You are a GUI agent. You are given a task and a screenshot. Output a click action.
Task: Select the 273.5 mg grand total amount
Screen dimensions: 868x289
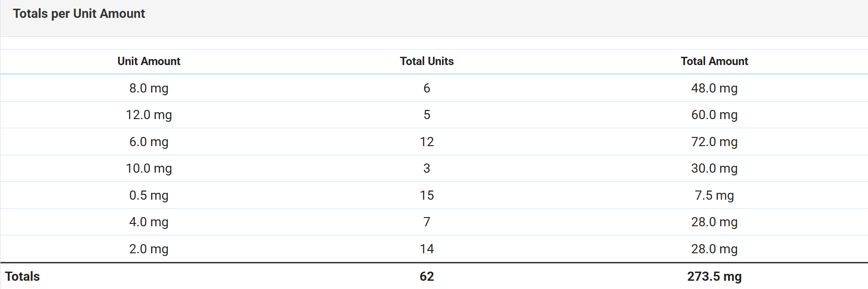pyautogui.click(x=714, y=276)
